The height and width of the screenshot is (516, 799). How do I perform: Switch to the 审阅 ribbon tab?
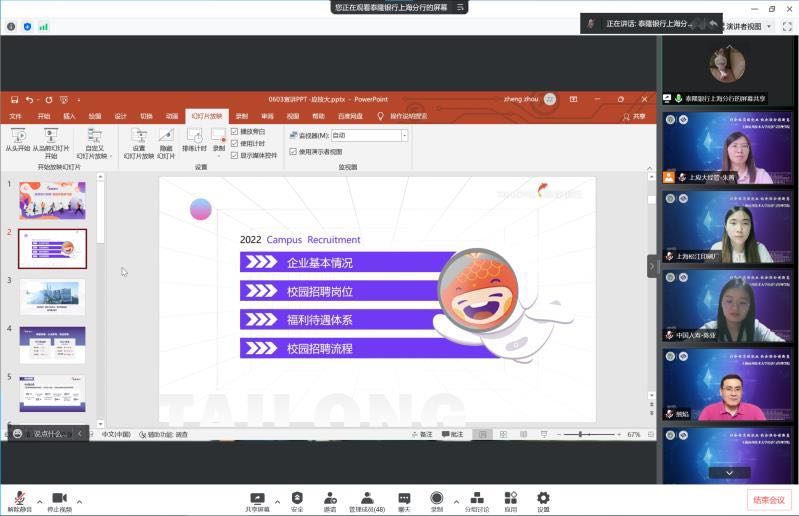pyautogui.click(x=267, y=116)
